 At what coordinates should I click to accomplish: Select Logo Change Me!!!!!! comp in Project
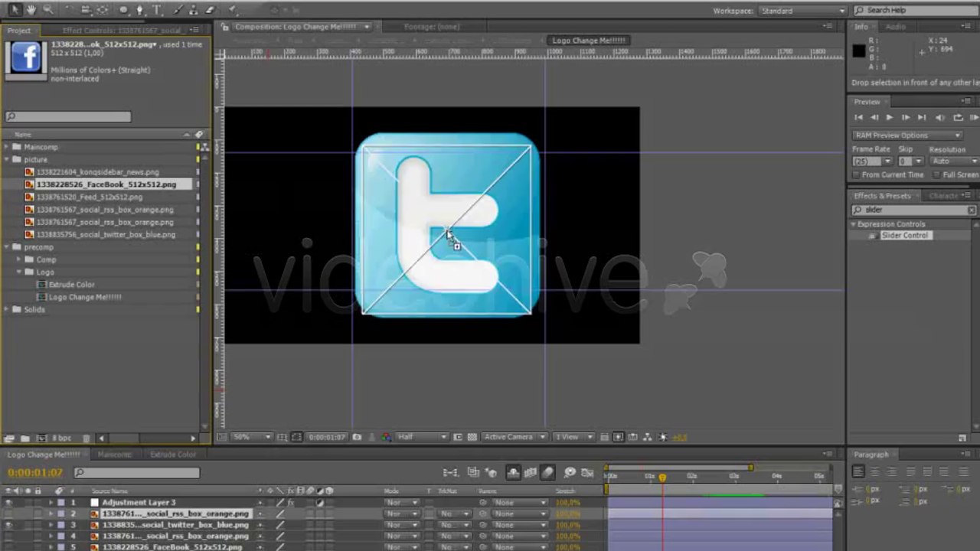84,297
